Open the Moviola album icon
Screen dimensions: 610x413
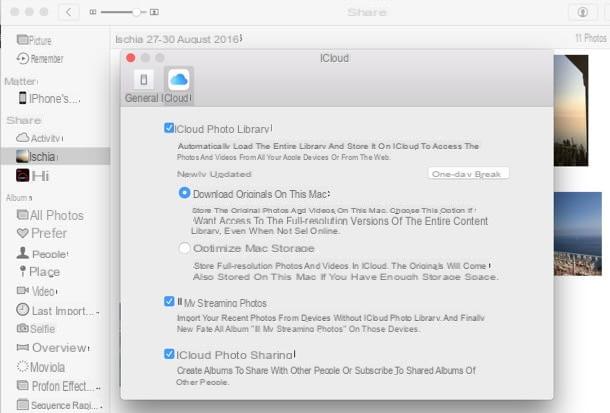pyautogui.click(x=23, y=366)
